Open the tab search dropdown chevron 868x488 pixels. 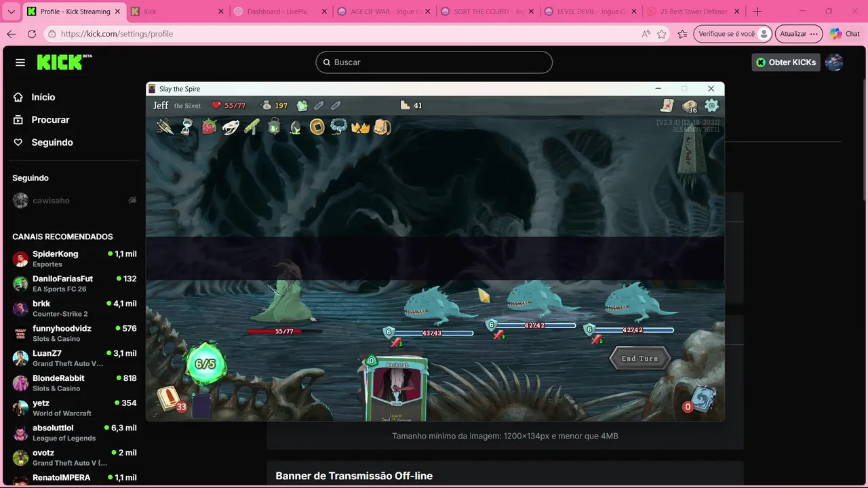11,12
